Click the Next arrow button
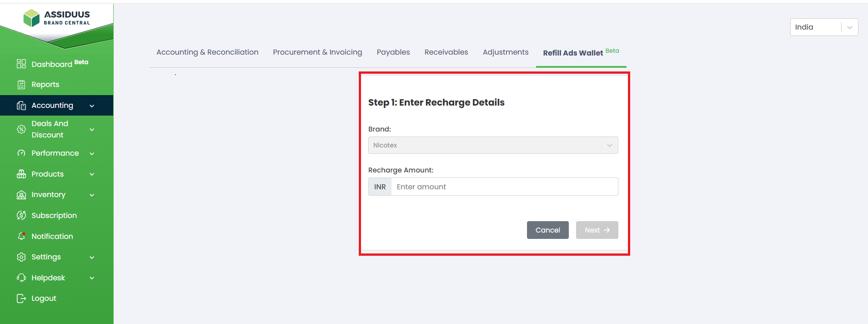 coord(597,230)
